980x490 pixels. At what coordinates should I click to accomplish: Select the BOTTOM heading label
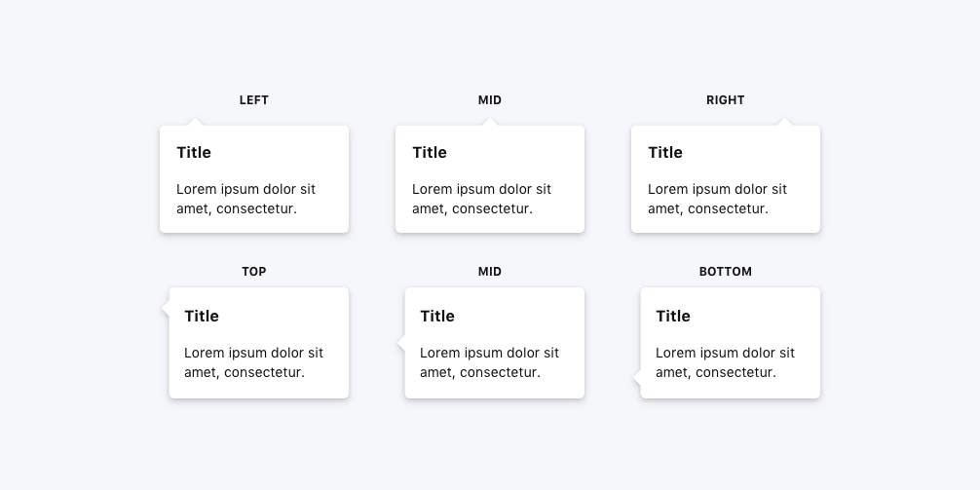tap(726, 272)
